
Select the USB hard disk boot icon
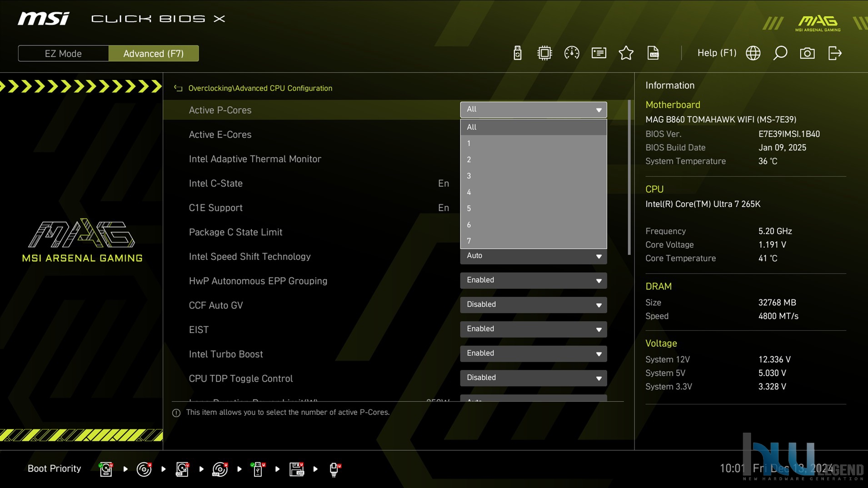point(182,469)
